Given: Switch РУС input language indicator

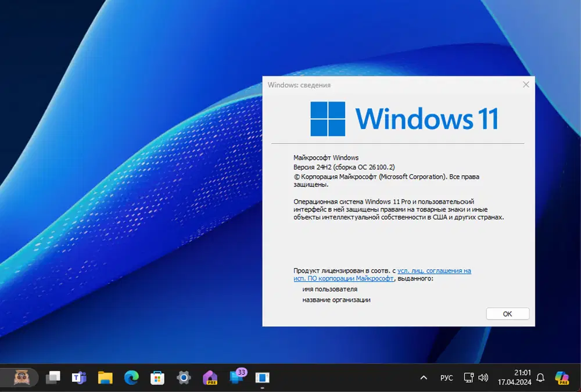Looking at the screenshot, I should [x=446, y=377].
